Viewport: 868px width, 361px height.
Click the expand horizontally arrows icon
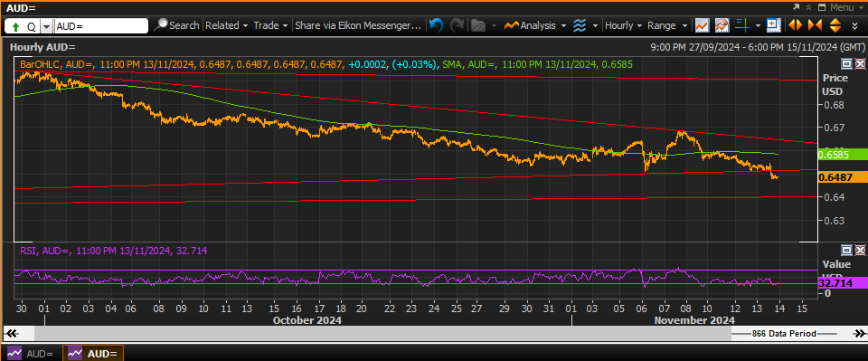[795, 25]
